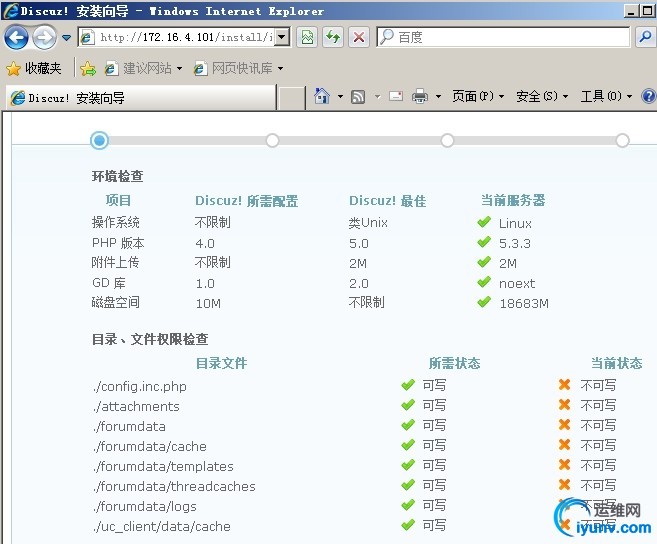
Task: Click the fourth wizard step circle
Action: pos(622,140)
